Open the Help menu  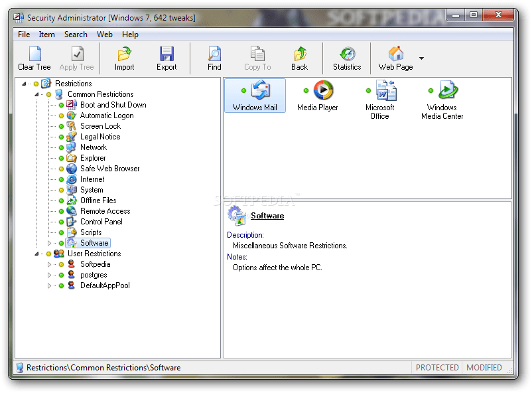coord(130,35)
